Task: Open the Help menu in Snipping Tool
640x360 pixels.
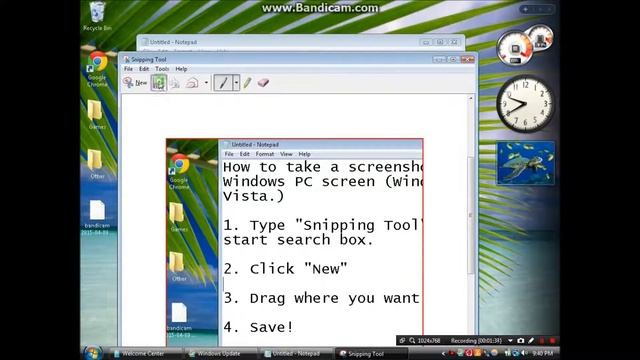Action: [181, 69]
